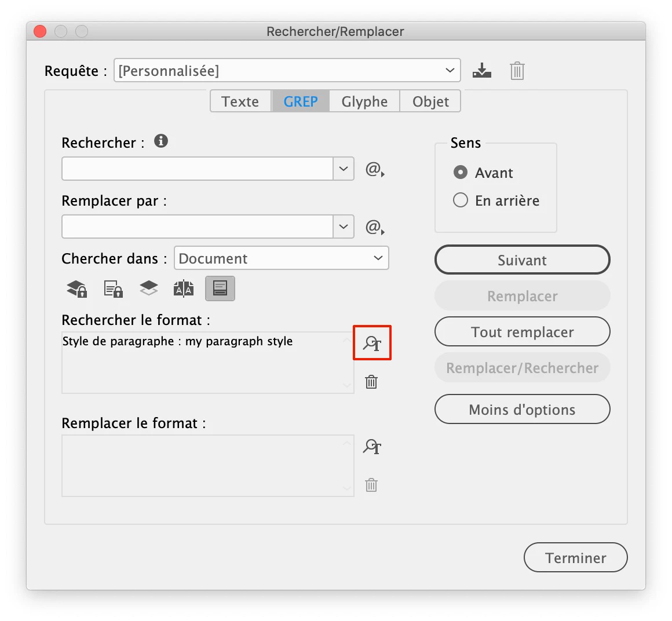
Task: Click Moins d'options button
Action: 522,410
